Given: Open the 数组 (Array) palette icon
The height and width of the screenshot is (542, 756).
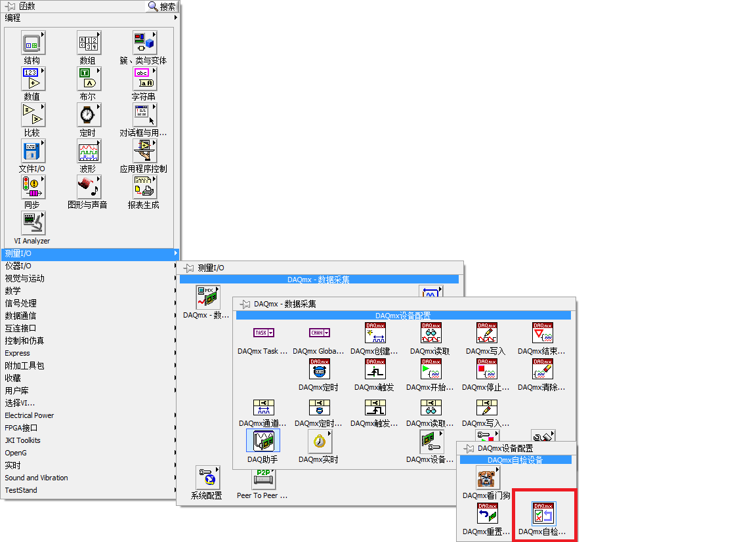Looking at the screenshot, I should point(89,43).
